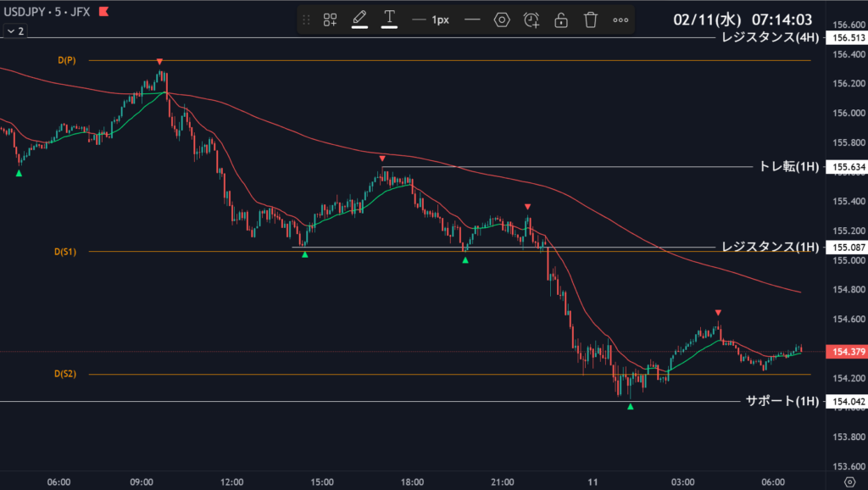Open the hexagon drawing settings icon
This screenshot has height=490, width=868.
tap(502, 19)
